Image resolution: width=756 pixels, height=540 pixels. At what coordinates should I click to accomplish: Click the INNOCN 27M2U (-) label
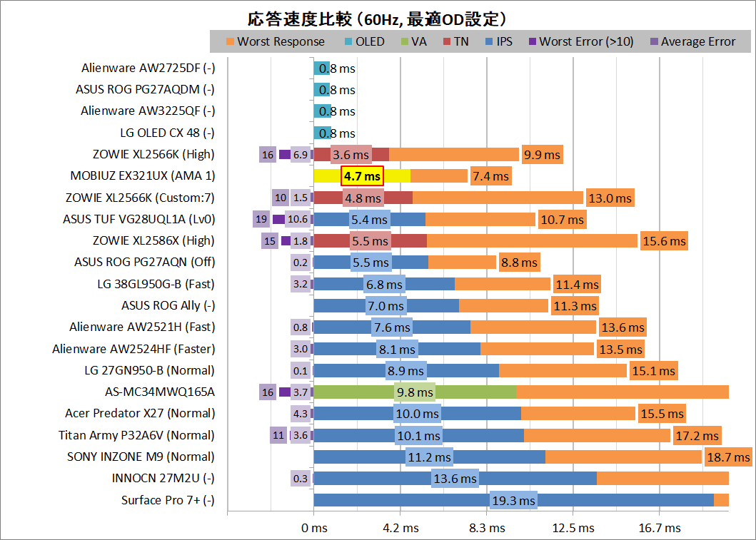tap(163, 479)
